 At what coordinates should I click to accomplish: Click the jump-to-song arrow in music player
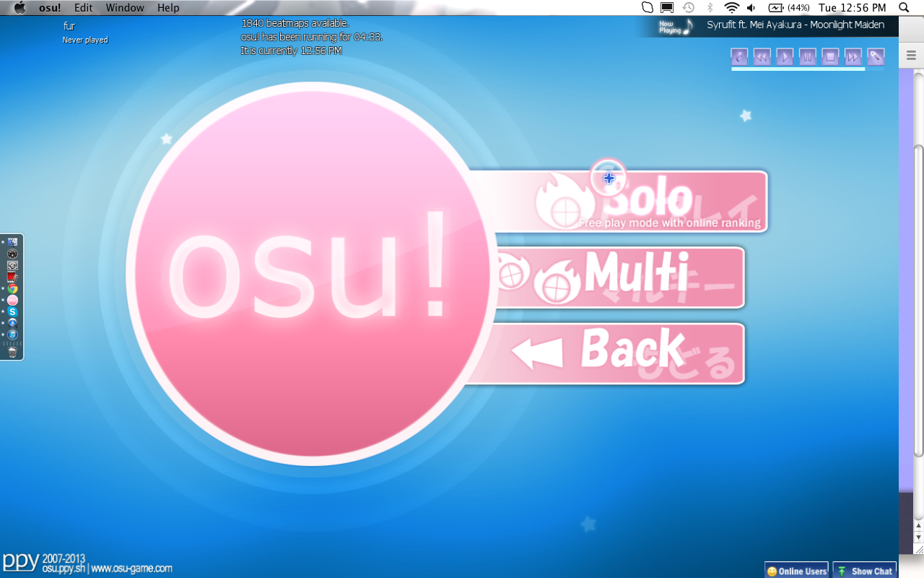pos(738,57)
